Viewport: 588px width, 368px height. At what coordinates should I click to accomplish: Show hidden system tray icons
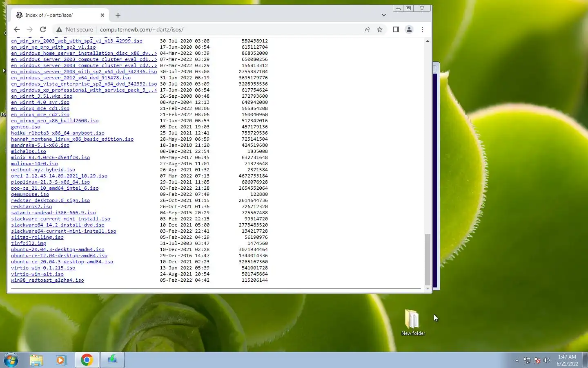click(x=517, y=361)
